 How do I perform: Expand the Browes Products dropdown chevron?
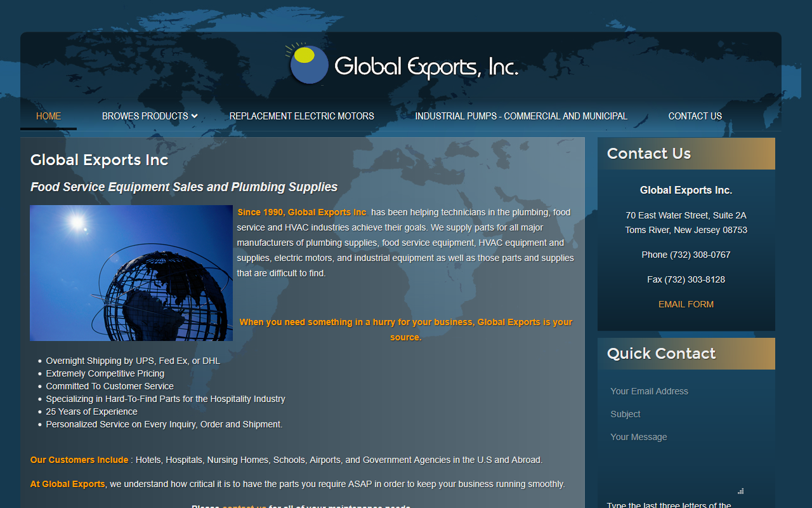[x=194, y=116]
